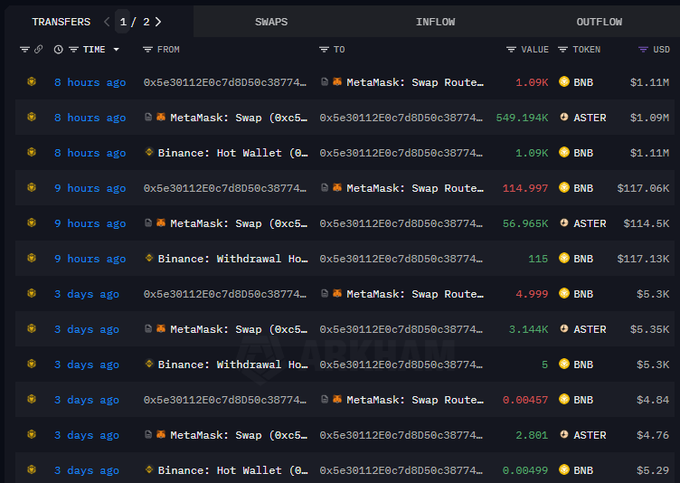Click chain icon on 4.999 BNB row
The height and width of the screenshot is (483, 680).
pyautogui.click(x=32, y=293)
